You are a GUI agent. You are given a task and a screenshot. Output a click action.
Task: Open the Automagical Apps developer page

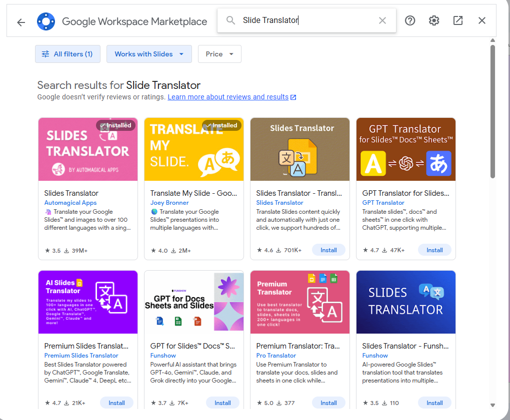[70, 202]
